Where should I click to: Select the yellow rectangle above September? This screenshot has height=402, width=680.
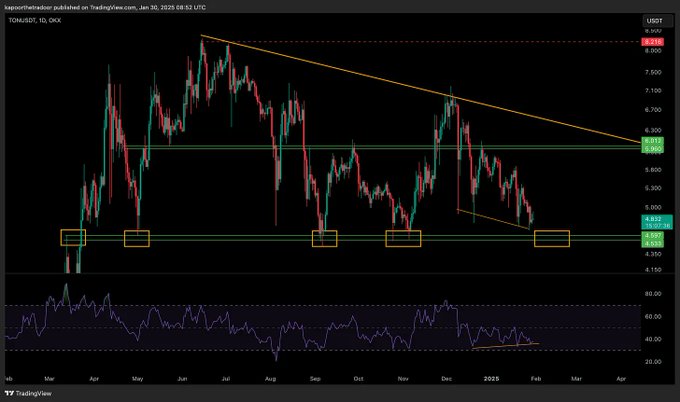point(325,238)
